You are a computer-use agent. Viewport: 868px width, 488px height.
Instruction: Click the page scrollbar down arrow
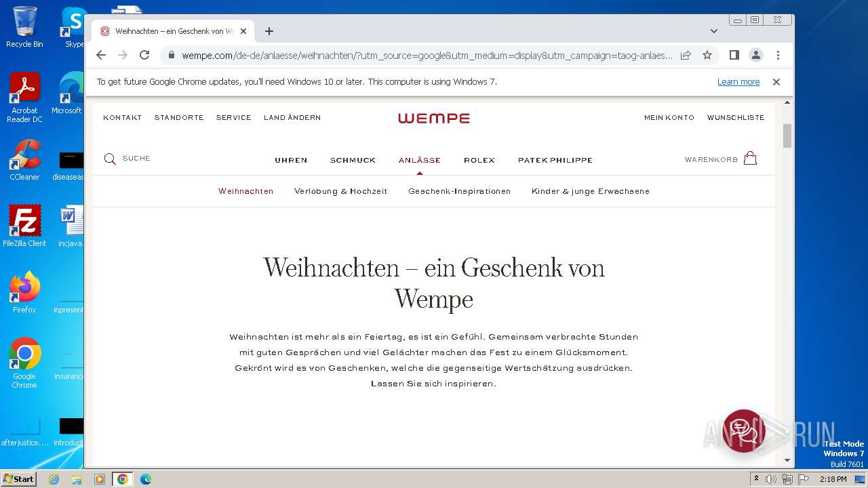pos(787,460)
